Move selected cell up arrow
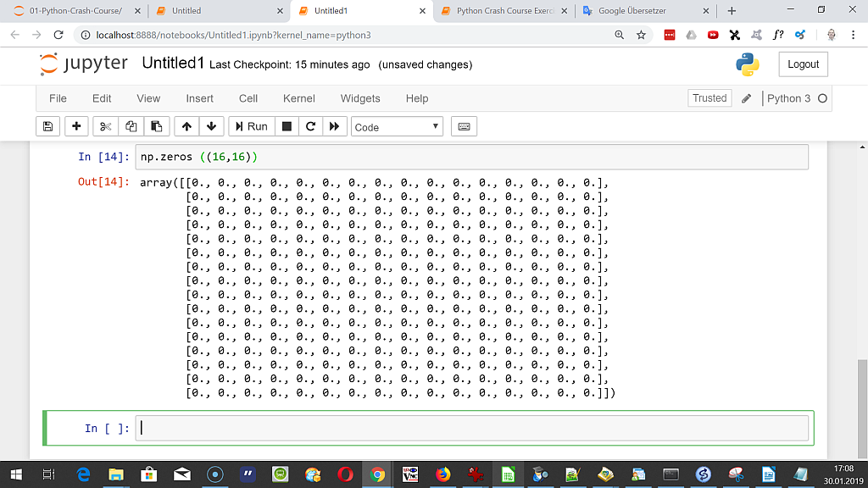Screen dimensions: 868x488 186,127
